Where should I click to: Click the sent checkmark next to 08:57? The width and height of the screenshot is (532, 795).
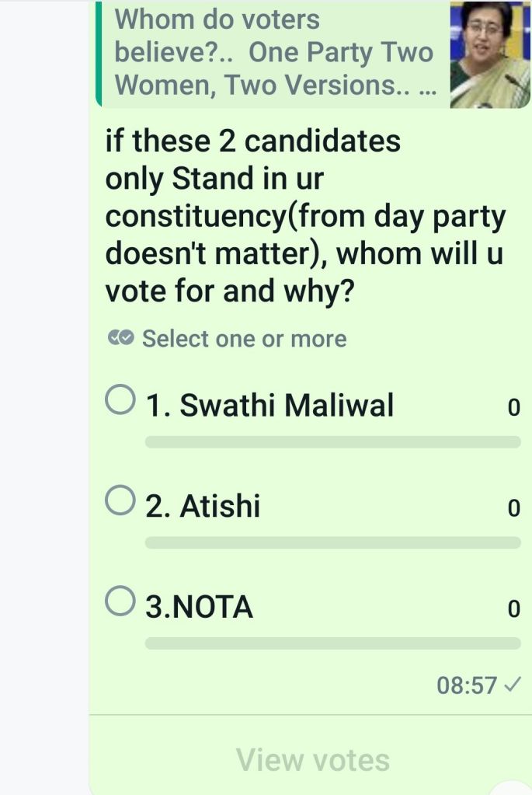coord(513,685)
